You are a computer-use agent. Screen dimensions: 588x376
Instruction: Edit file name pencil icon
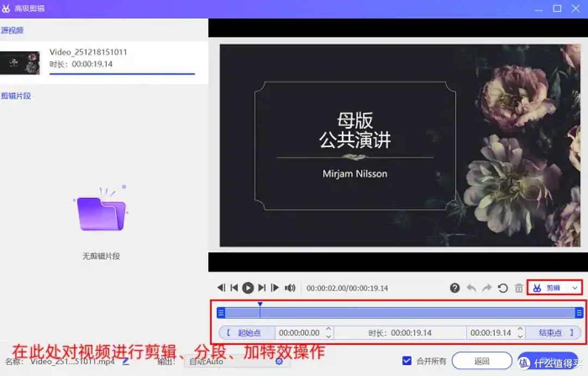(x=126, y=361)
